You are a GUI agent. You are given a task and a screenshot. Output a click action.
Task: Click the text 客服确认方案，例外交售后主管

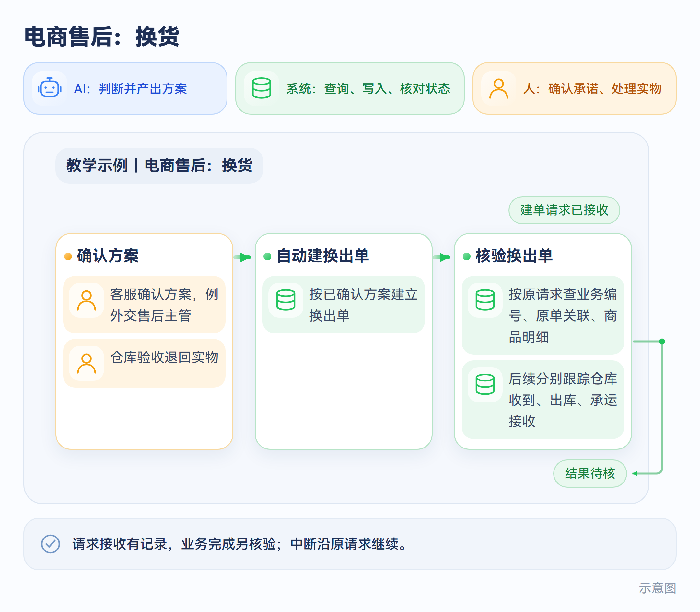164,305
